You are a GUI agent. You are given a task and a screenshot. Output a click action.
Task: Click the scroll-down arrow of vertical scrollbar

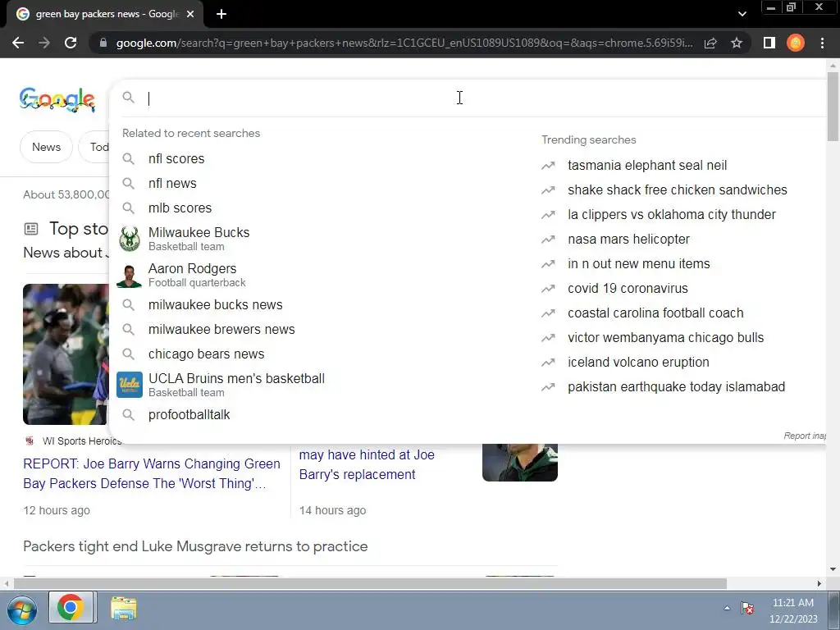[833, 569]
